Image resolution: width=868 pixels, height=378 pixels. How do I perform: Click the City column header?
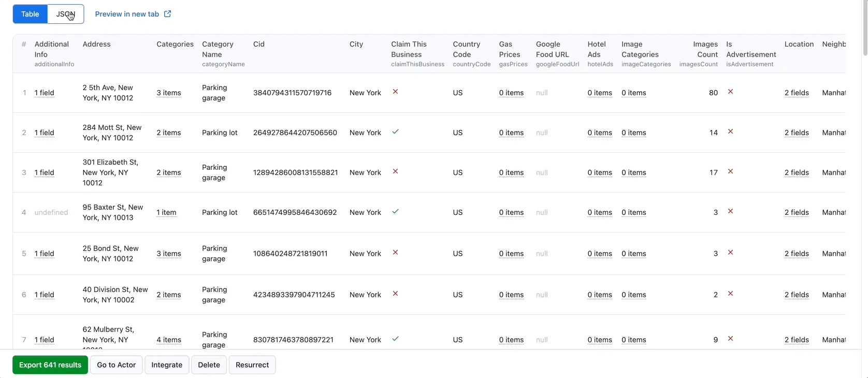tap(356, 44)
